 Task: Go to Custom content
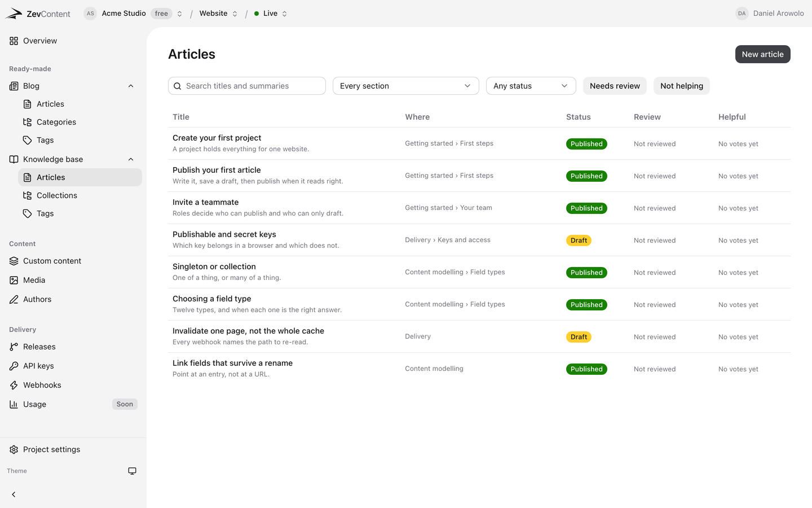pos(73,261)
